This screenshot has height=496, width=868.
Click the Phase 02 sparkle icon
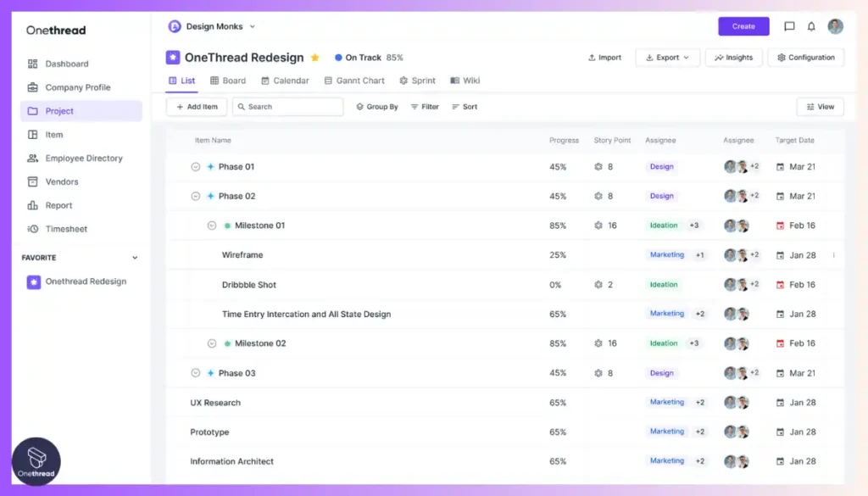point(210,196)
